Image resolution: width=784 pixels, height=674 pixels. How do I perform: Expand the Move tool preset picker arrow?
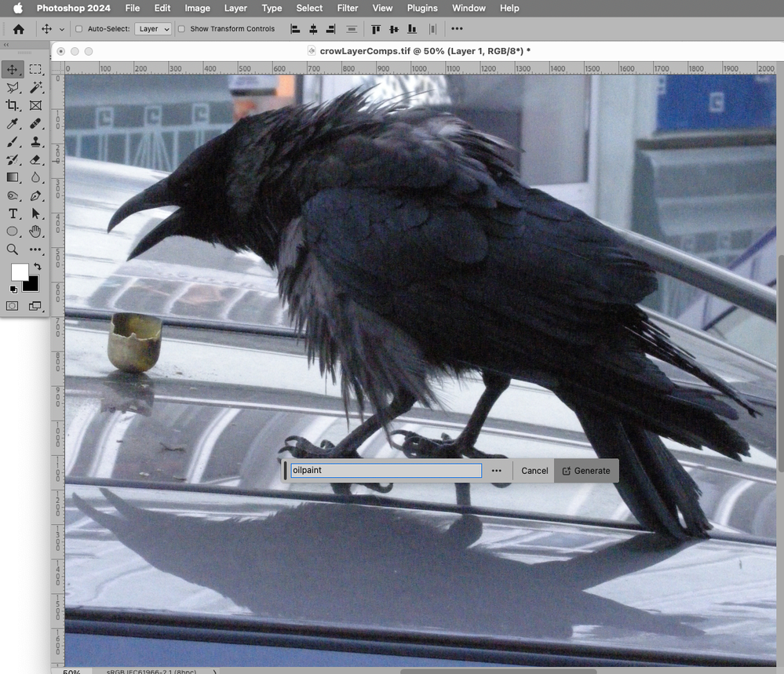tap(62, 30)
